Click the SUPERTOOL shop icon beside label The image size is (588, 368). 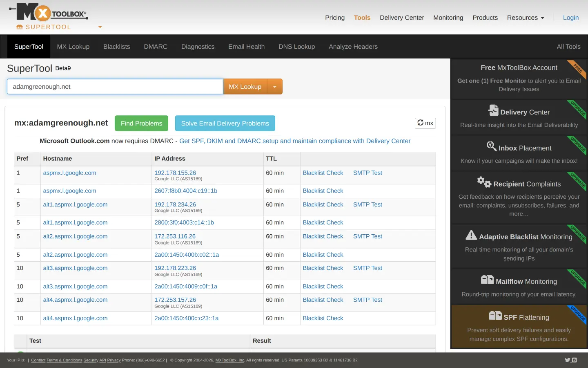pyautogui.click(x=20, y=27)
